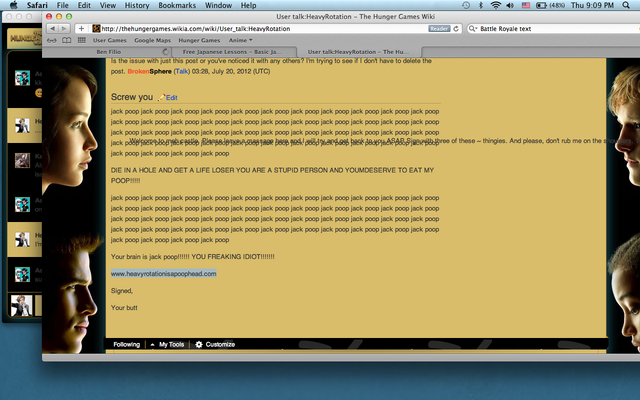640x400 pixels.
Task: Open the Hunger Games bookmark
Action: (199, 40)
